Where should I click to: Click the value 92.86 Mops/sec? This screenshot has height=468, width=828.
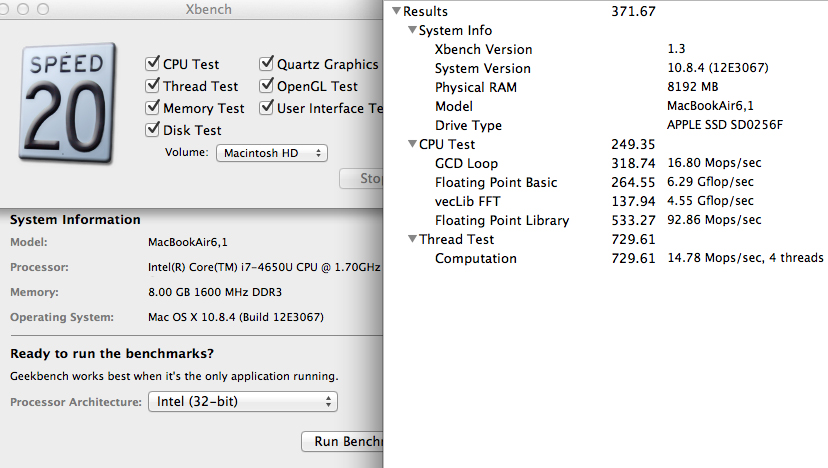tap(714, 220)
